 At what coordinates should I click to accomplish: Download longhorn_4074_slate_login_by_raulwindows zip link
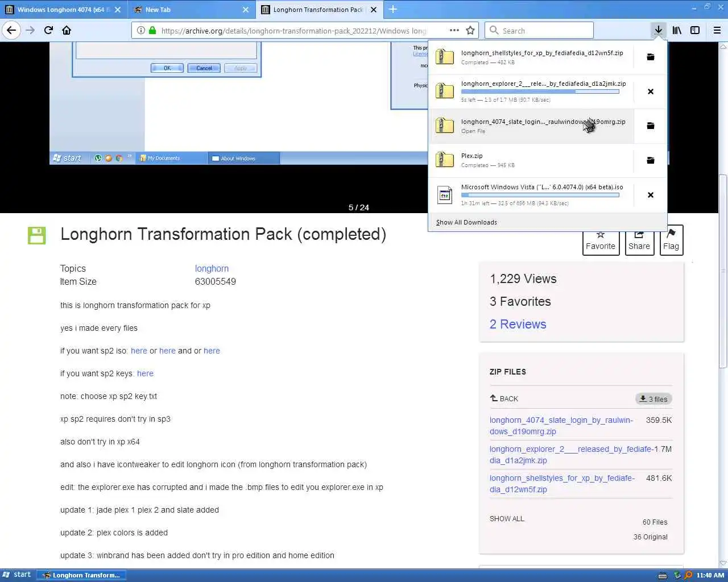tap(561, 426)
